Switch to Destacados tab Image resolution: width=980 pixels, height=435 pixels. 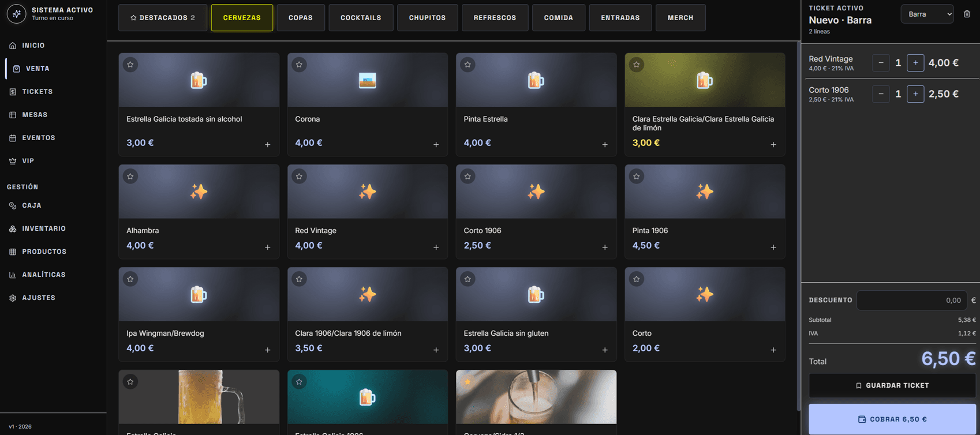click(163, 18)
